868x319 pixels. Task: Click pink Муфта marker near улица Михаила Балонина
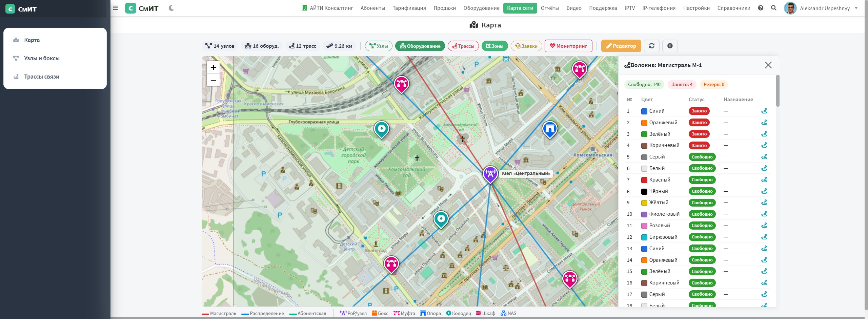point(401,85)
